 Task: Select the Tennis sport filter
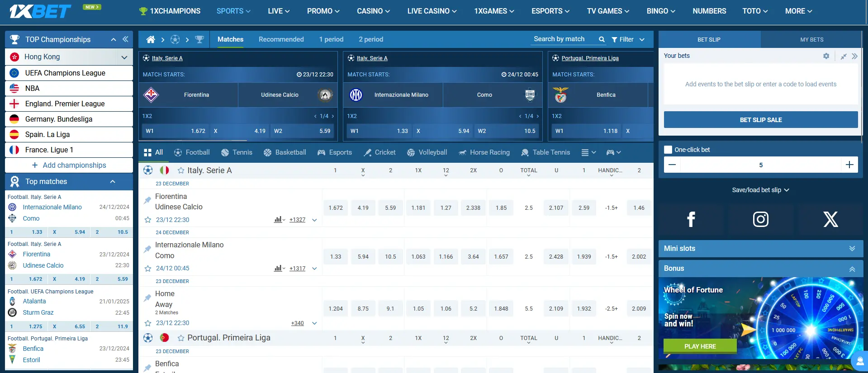point(237,152)
